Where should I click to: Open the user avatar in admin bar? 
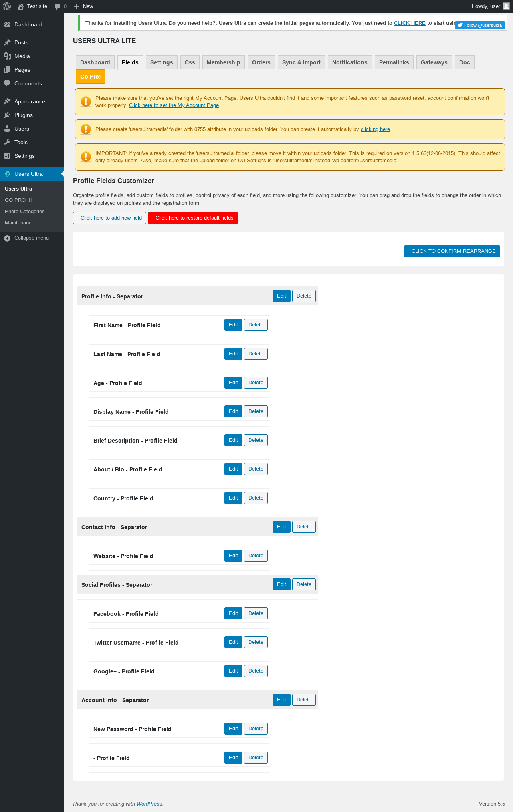[x=506, y=6]
